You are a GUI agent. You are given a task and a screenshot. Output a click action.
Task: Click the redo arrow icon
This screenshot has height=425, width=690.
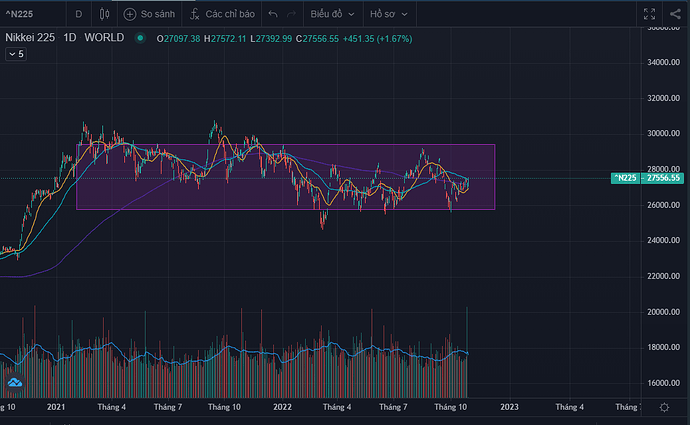(291, 15)
